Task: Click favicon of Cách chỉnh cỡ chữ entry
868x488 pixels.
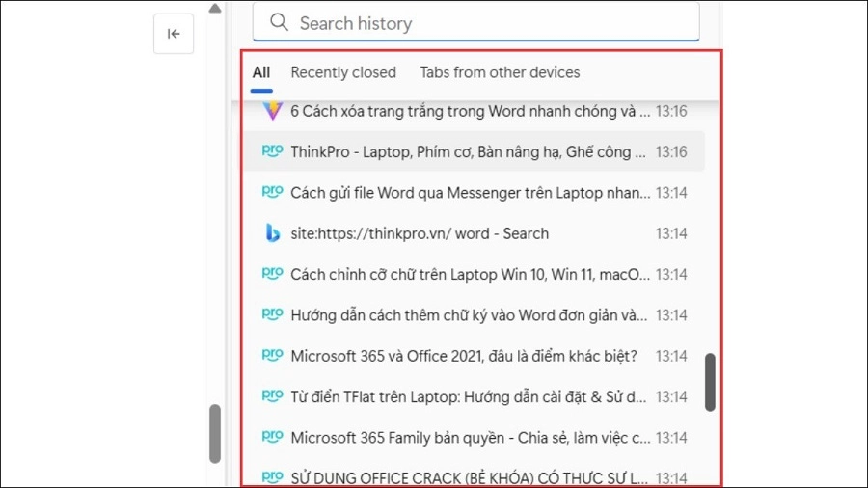Action: click(x=272, y=273)
